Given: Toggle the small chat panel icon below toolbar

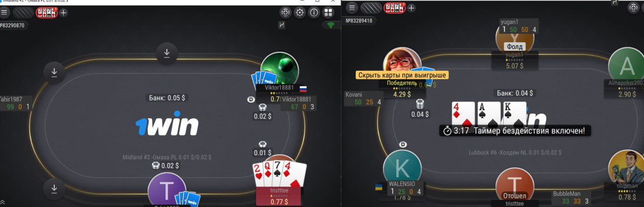Looking at the screenshot, I should (x=282, y=25).
